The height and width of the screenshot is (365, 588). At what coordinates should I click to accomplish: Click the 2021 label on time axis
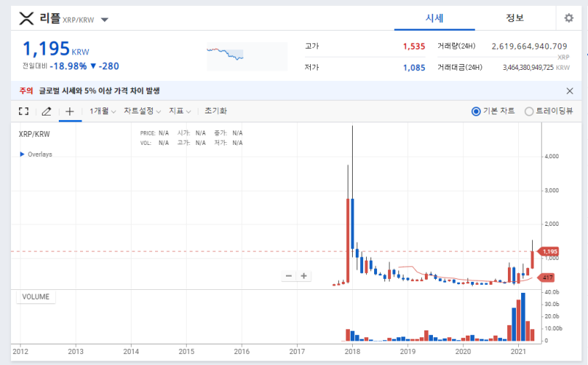tap(518, 352)
